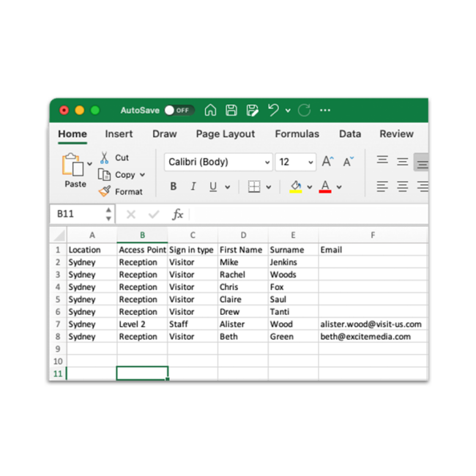Open the Page Layout tab
Viewport: 476px width, 476px height.
point(226,134)
